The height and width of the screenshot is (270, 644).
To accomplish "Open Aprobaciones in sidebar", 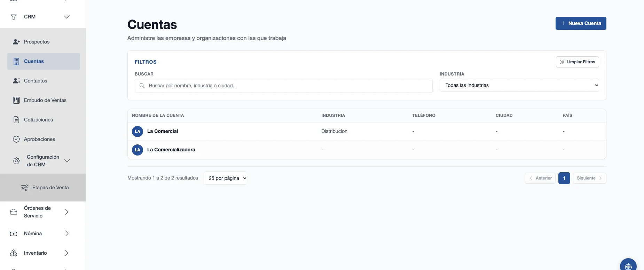I will pyautogui.click(x=44, y=139).
